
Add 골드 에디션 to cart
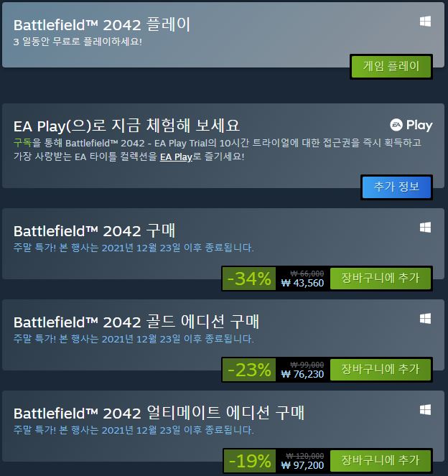381,370
